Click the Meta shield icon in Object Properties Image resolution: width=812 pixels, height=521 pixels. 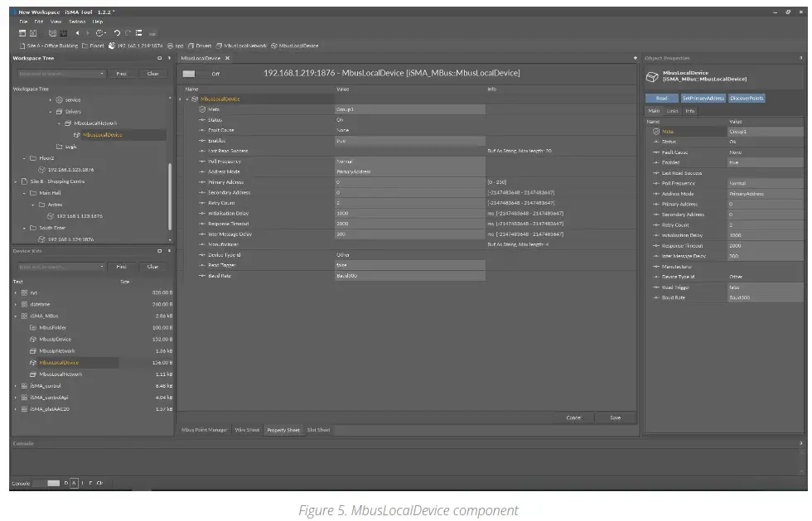[656, 132]
